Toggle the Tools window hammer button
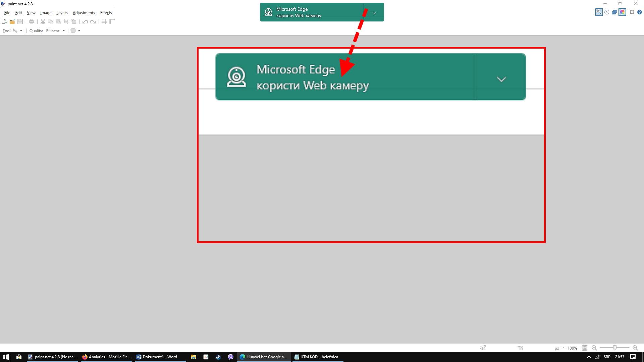 pos(599,12)
